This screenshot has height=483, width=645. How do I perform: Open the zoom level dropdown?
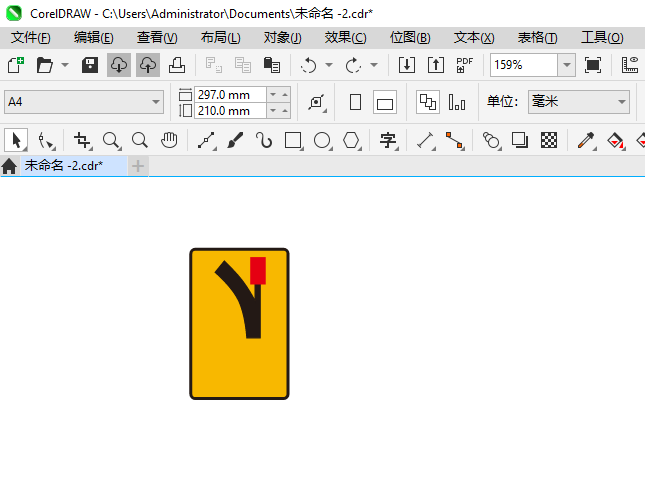(566, 65)
